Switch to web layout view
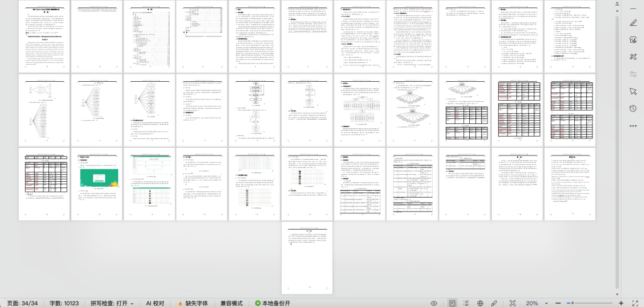The image size is (644, 307). (480, 303)
